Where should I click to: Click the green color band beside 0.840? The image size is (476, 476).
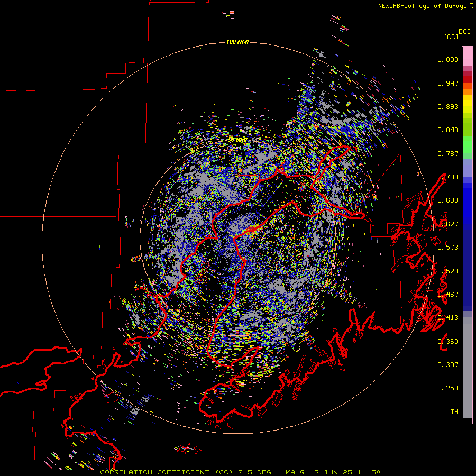(x=467, y=127)
